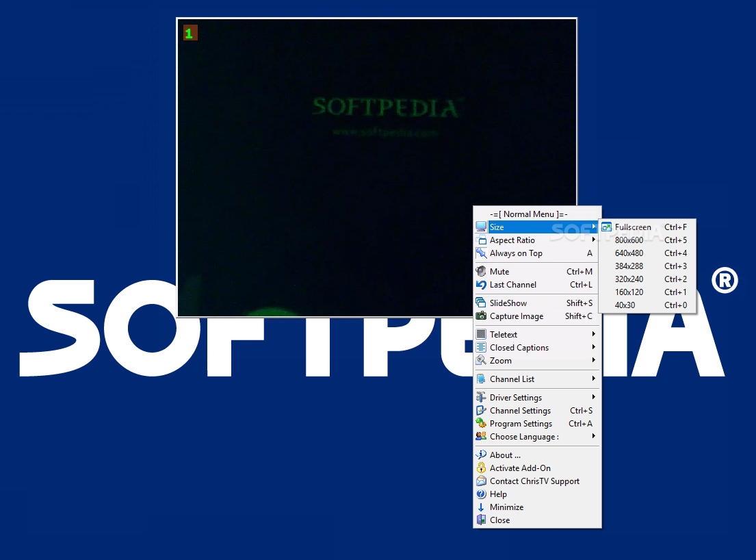
Task: Open the About ... entry
Action: (x=537, y=455)
